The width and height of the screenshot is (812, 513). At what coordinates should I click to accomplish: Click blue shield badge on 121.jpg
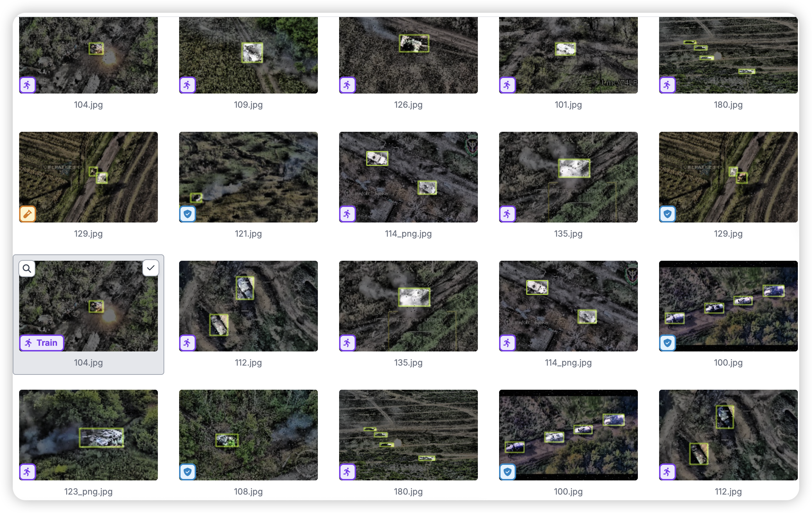[188, 214]
